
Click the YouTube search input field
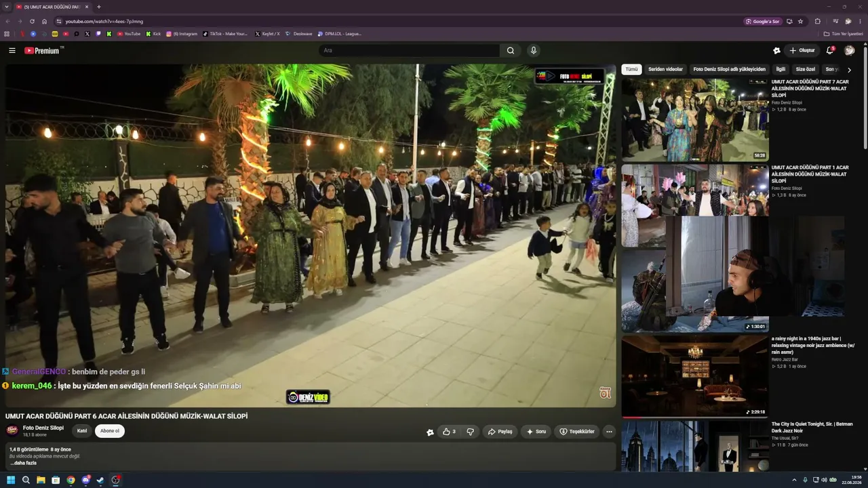coord(410,50)
